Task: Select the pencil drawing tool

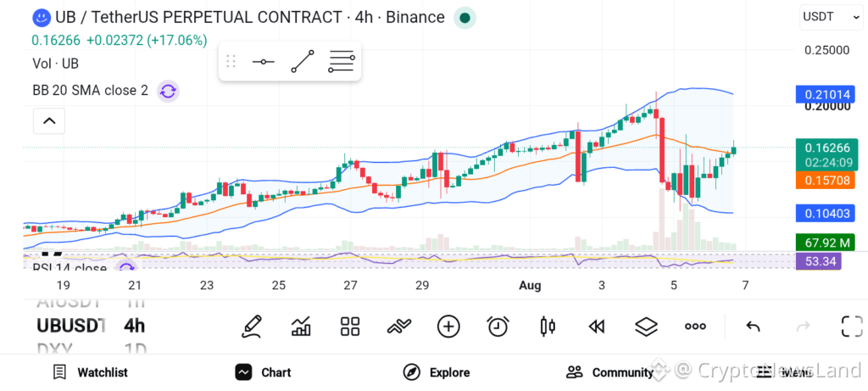Action: 251,327
